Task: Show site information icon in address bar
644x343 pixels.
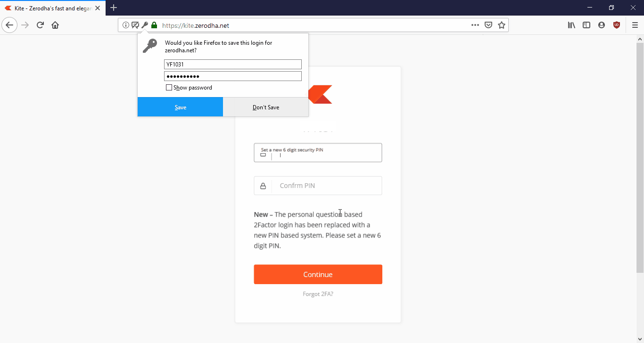Action: [126, 25]
